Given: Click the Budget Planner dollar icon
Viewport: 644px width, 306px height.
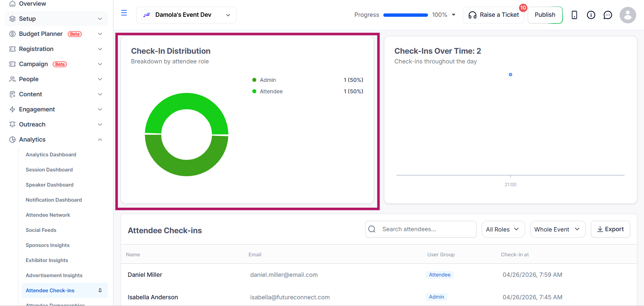Looking at the screenshot, I should click(12, 34).
